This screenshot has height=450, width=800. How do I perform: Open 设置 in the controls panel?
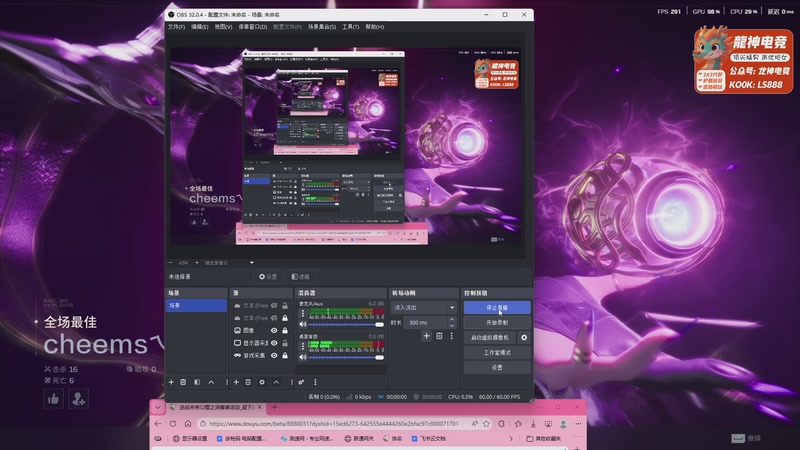tap(497, 367)
